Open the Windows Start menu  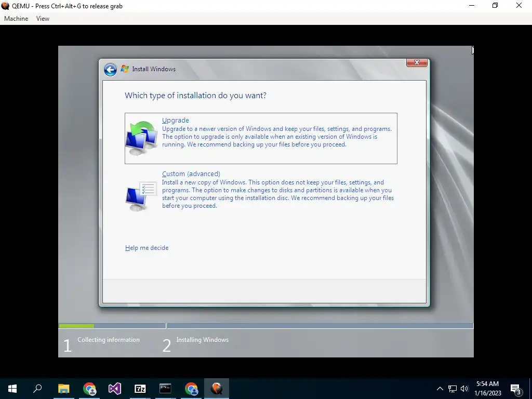(x=12, y=389)
